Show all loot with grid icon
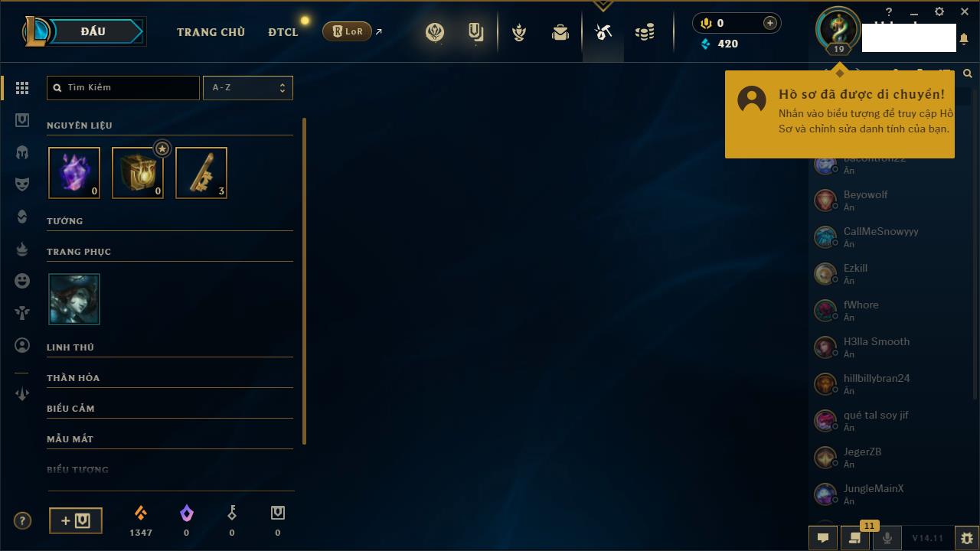The width and height of the screenshot is (980, 551). tap(22, 88)
